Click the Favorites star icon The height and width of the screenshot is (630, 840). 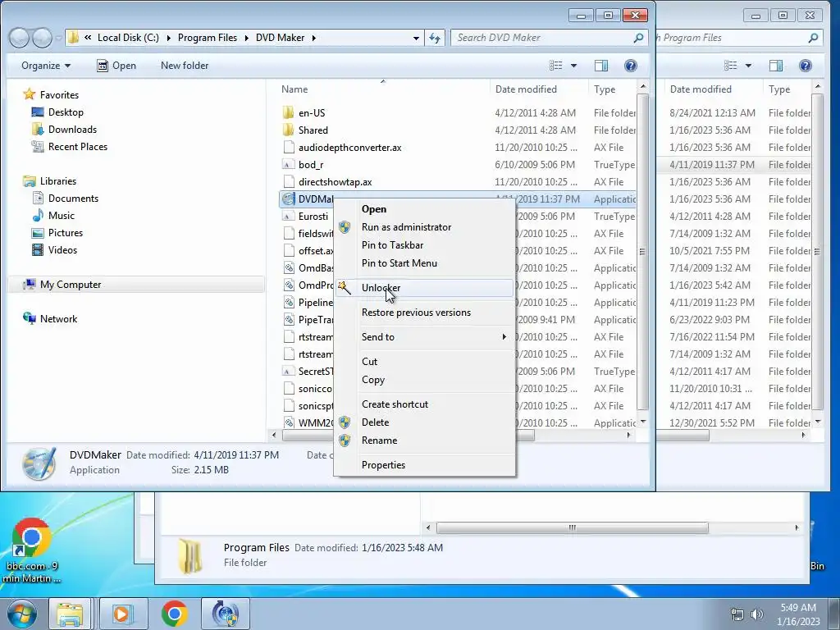coord(30,95)
